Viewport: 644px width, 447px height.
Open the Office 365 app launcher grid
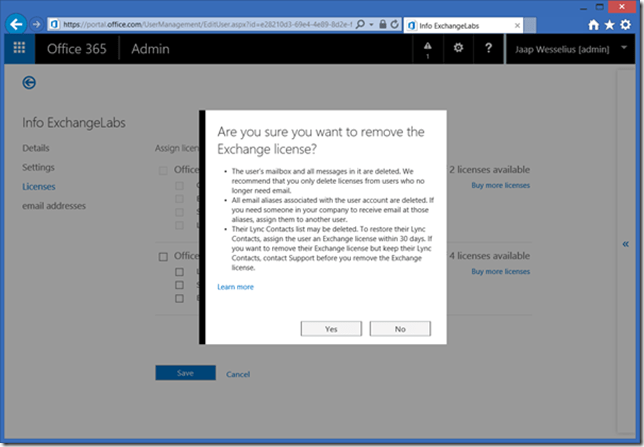click(19, 49)
